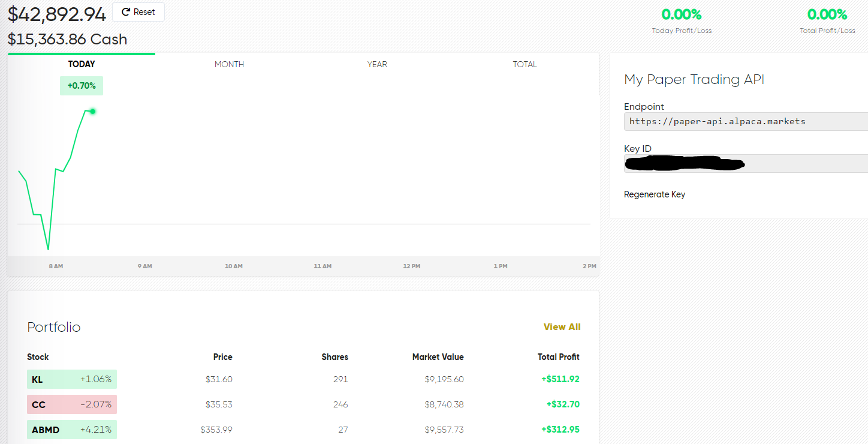Switch to the YEAR chart tab
Viewport: 868px width, 444px height.
point(377,64)
